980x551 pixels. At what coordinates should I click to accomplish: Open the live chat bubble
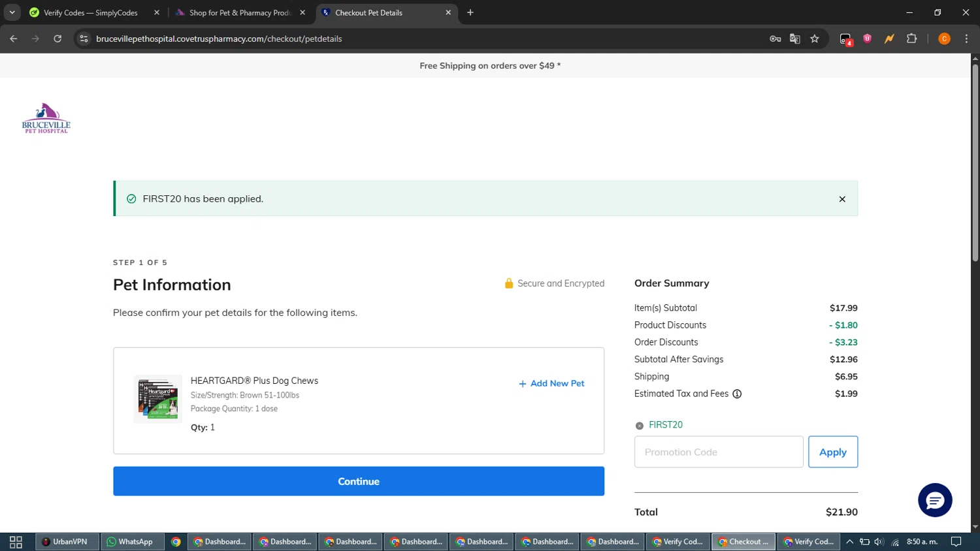coord(935,500)
